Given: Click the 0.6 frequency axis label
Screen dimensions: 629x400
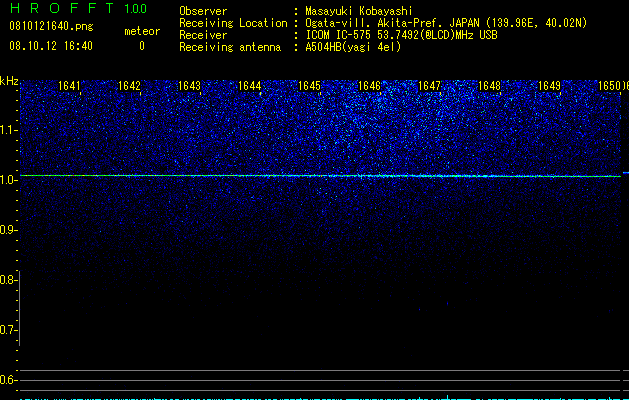Looking at the screenshot, I should 9,380.
